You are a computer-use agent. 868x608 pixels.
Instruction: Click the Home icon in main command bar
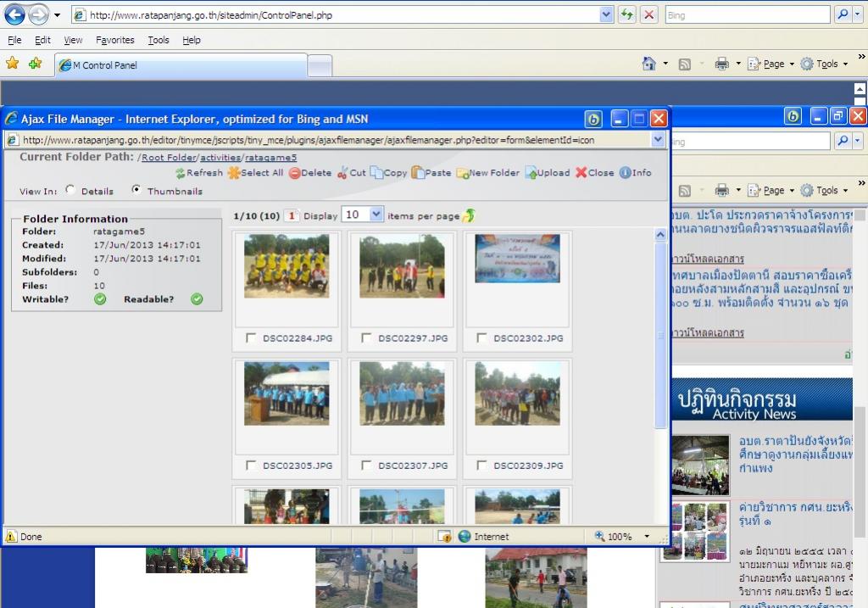pyautogui.click(x=648, y=64)
